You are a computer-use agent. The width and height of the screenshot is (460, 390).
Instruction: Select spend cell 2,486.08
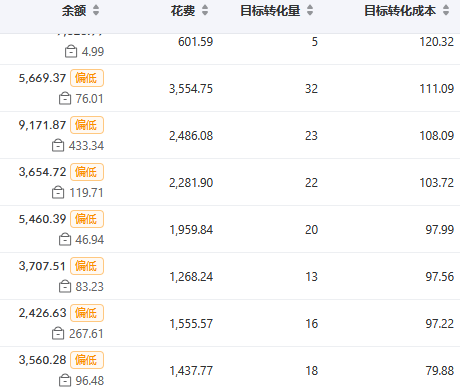coord(191,136)
